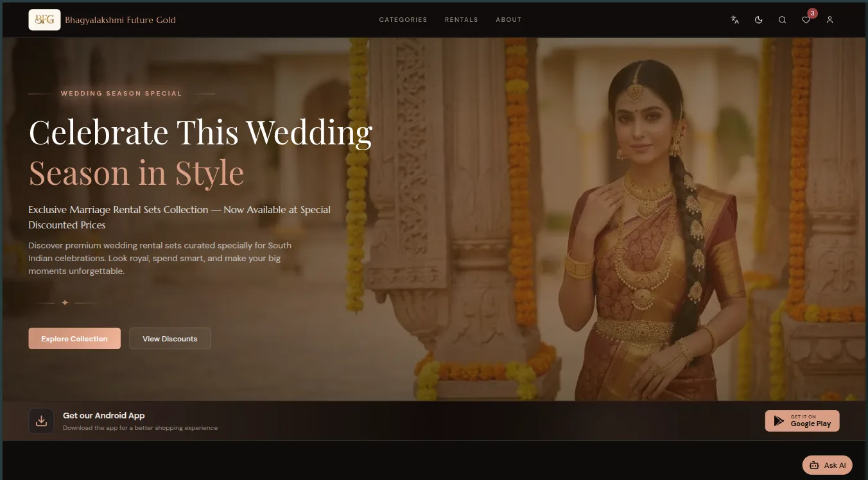The height and width of the screenshot is (480, 868).
Task: Click the Get our Android App text
Action: click(103, 415)
